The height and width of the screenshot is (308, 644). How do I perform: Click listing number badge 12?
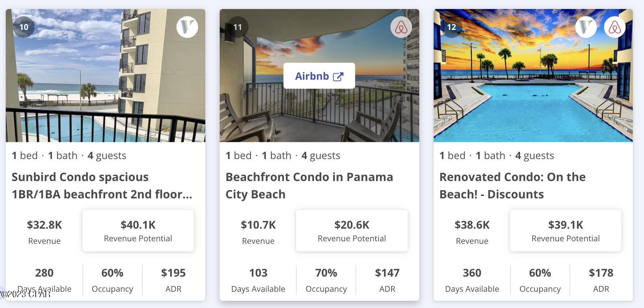451,27
